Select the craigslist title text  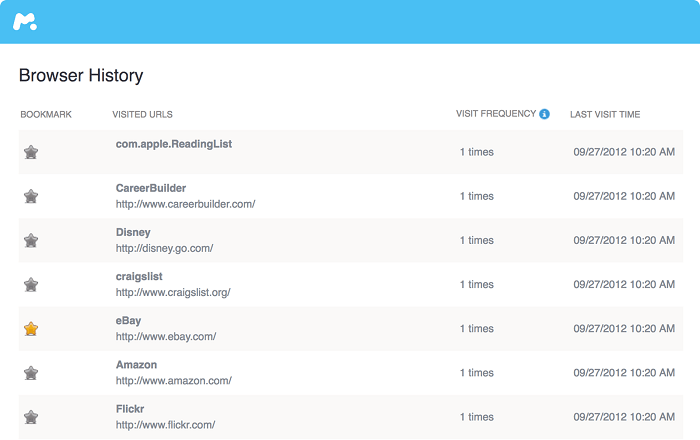pos(139,277)
